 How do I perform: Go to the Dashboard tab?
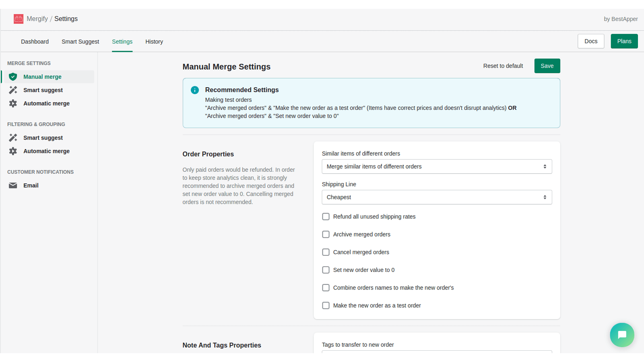[35, 41]
